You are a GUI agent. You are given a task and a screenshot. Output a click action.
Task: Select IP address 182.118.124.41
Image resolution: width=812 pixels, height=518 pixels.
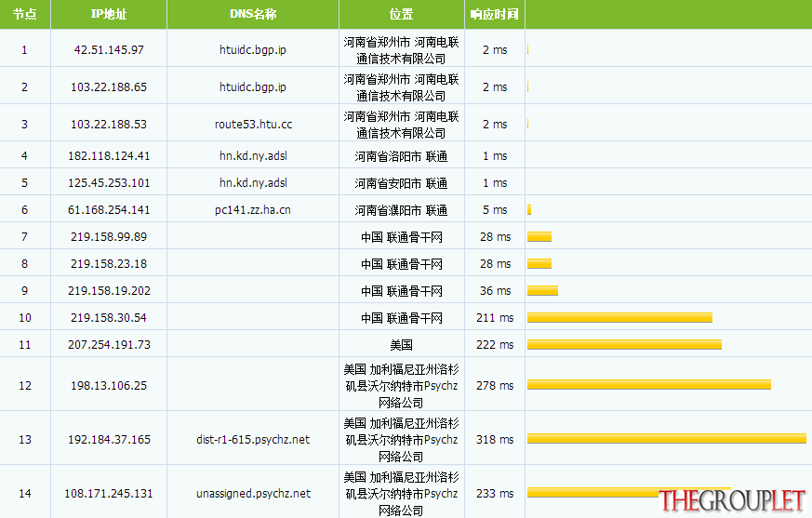(x=109, y=156)
